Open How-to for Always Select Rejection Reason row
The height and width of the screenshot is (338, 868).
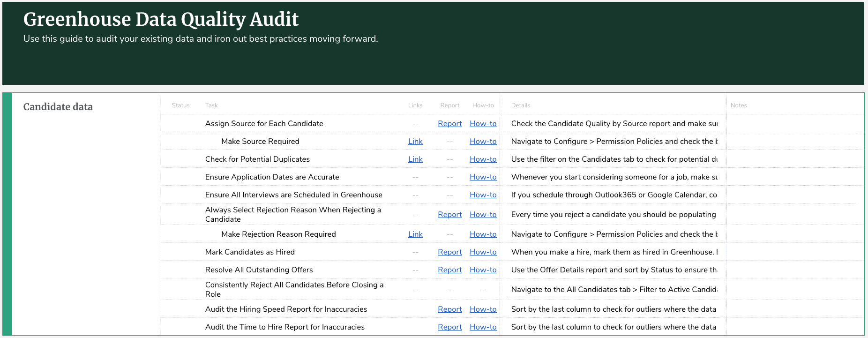pyautogui.click(x=483, y=214)
